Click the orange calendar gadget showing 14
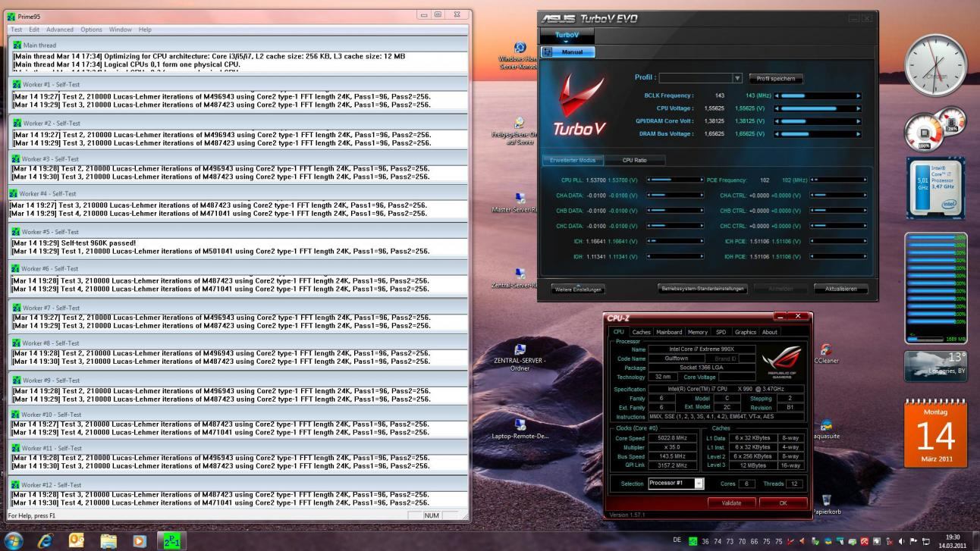Screen dimensions: 980x551 (x=936, y=434)
